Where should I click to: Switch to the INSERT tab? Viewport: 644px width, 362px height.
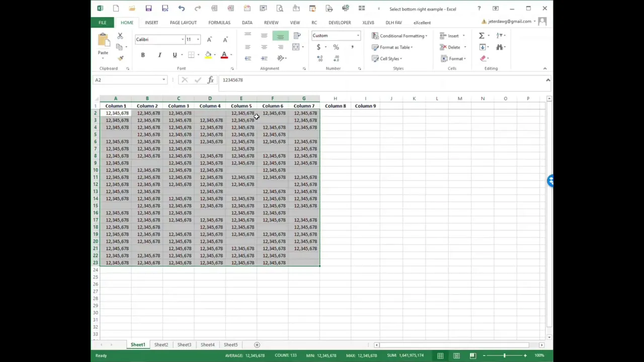[x=151, y=23]
